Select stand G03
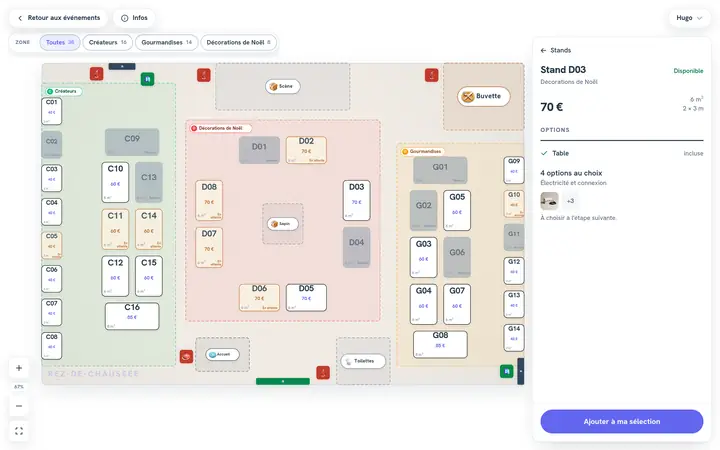This screenshot has width=720, height=450. click(423, 258)
